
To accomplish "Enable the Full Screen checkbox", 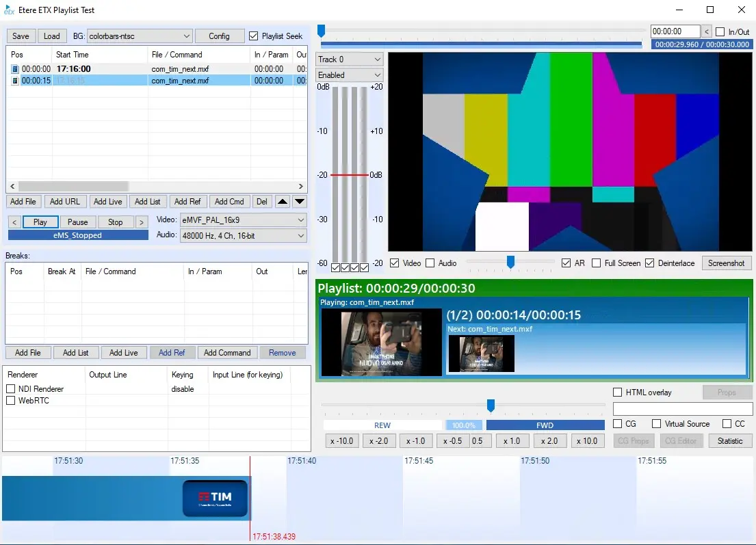I will [597, 263].
